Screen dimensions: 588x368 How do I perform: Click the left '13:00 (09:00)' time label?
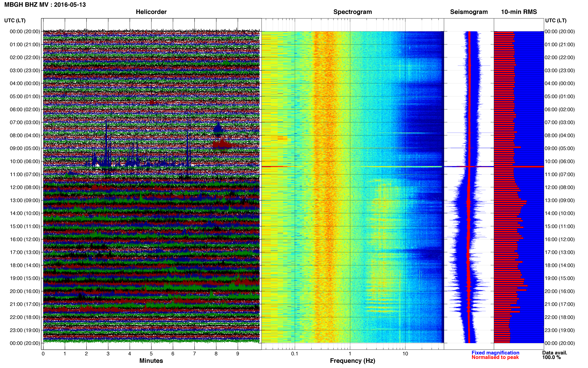click(25, 201)
